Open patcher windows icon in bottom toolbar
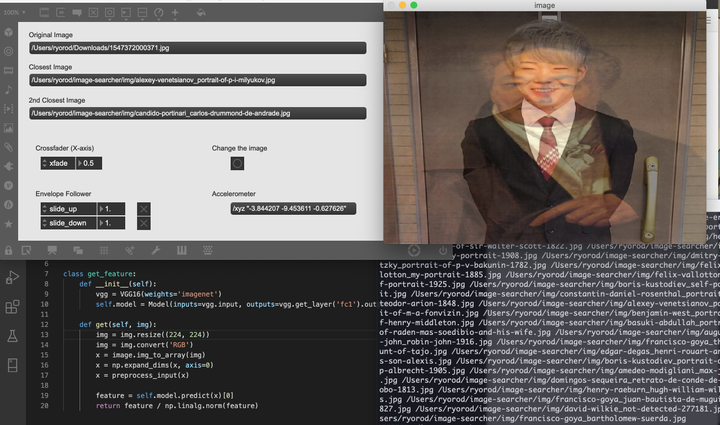720x425 pixels. [78, 250]
